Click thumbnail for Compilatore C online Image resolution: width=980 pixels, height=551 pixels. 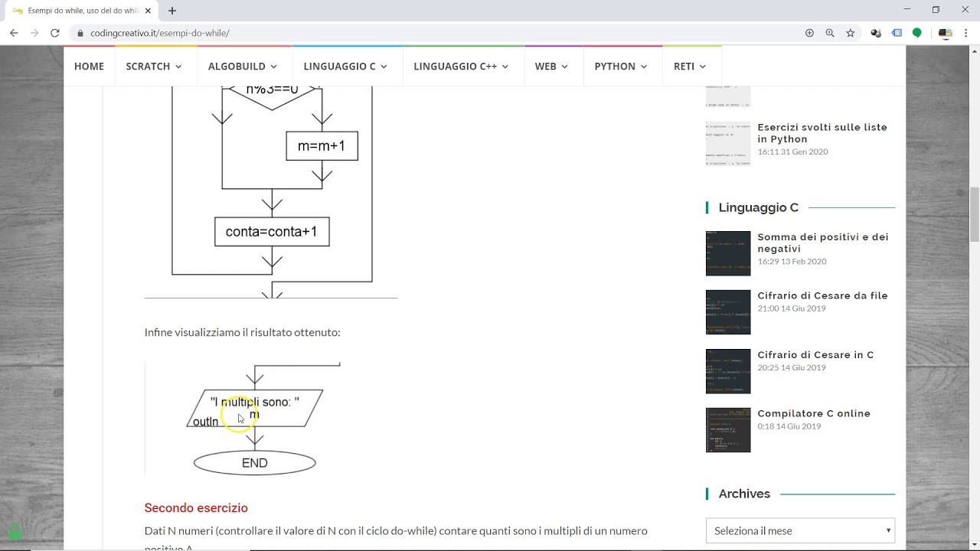coord(728,430)
